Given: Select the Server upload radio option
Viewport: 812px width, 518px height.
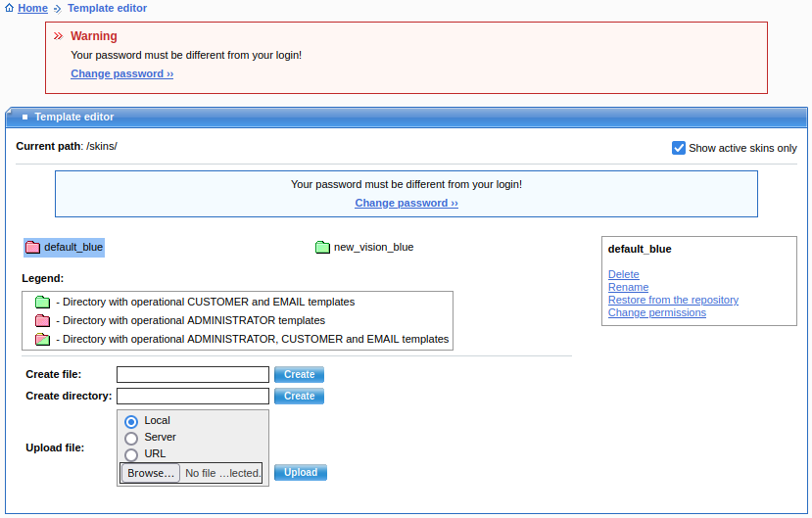Looking at the screenshot, I should (x=131, y=438).
